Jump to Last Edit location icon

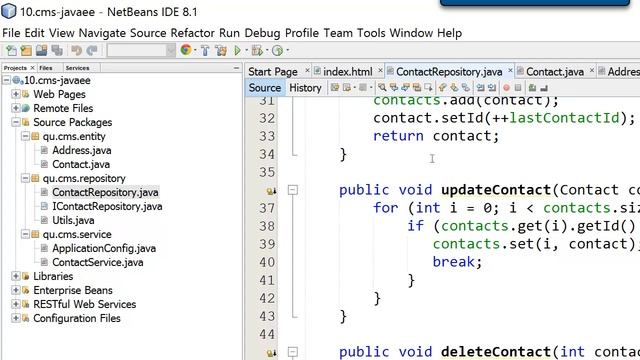pos(335,87)
